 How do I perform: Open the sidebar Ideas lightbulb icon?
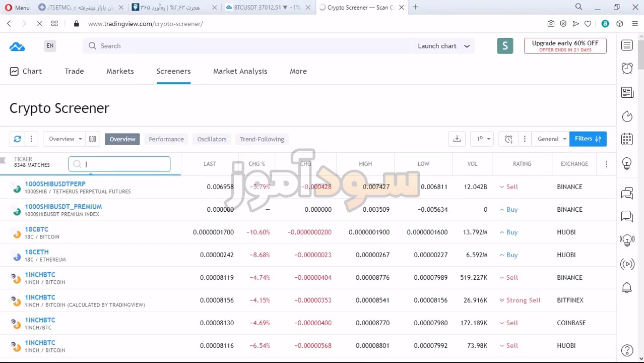click(627, 164)
